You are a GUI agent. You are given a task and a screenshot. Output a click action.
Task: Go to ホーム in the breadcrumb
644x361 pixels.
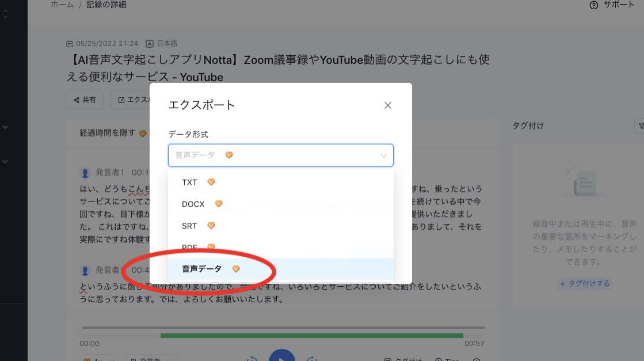pos(62,5)
